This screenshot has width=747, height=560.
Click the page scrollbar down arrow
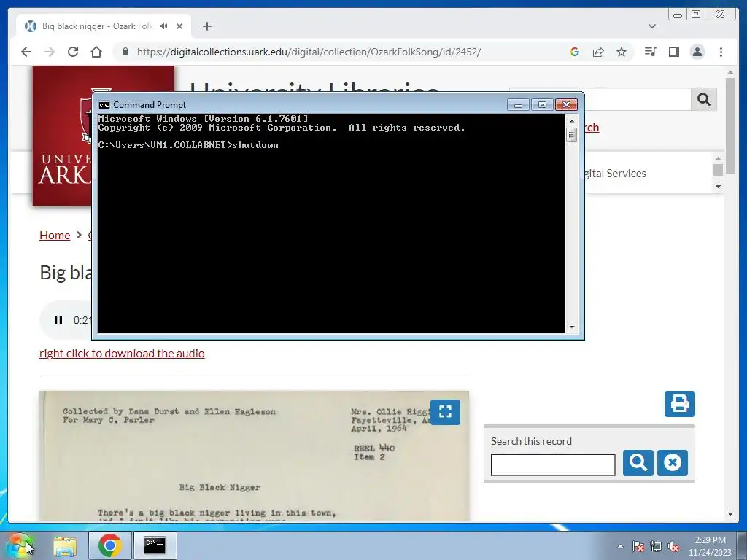[730, 514]
